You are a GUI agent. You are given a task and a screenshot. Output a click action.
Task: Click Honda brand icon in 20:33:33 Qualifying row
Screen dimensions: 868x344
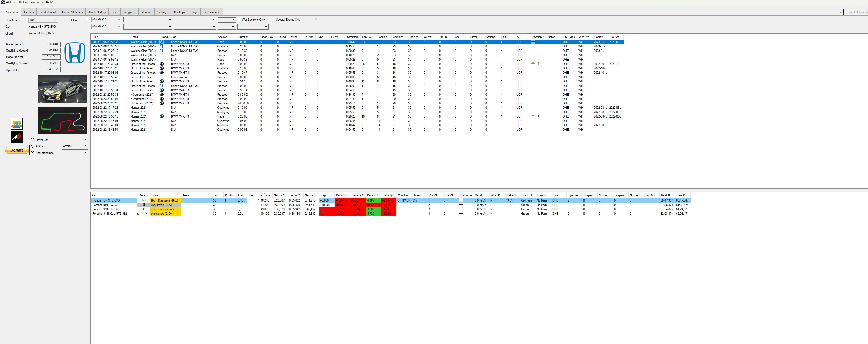[162, 46]
